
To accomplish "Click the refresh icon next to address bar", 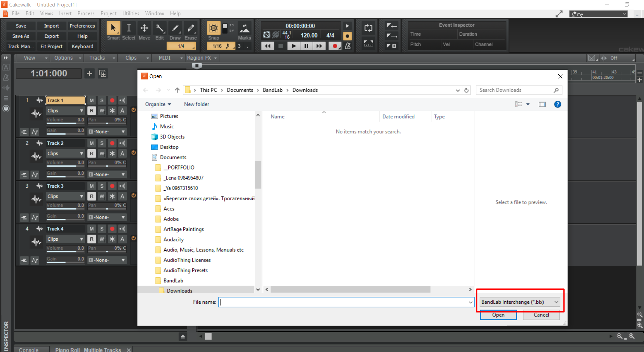I will coord(466,90).
